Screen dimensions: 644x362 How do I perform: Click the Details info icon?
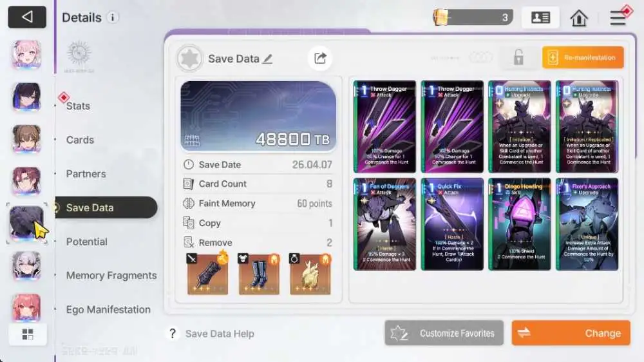(112, 17)
